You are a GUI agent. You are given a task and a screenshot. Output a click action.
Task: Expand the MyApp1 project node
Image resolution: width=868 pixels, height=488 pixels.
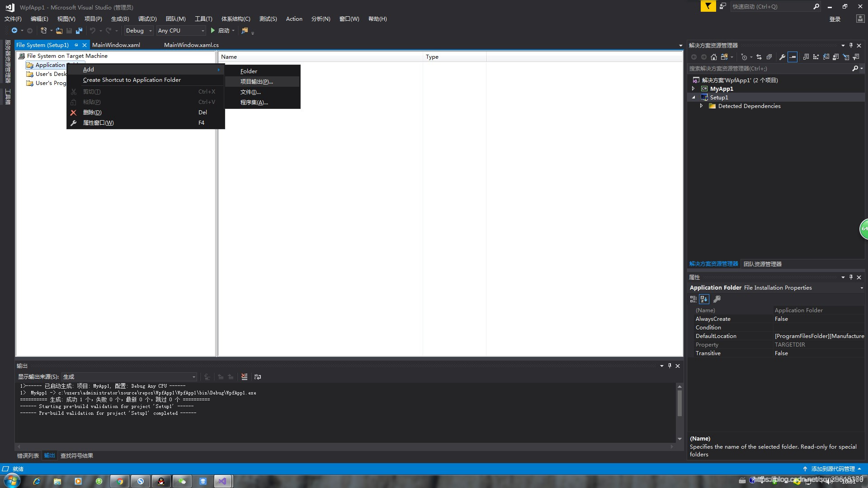693,89
